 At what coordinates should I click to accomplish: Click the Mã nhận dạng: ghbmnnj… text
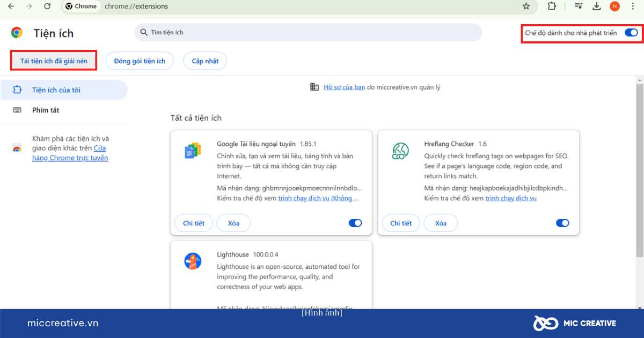pyautogui.click(x=289, y=188)
